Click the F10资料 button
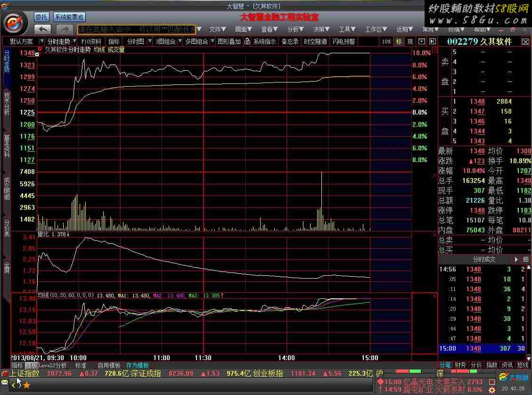 tap(91, 41)
